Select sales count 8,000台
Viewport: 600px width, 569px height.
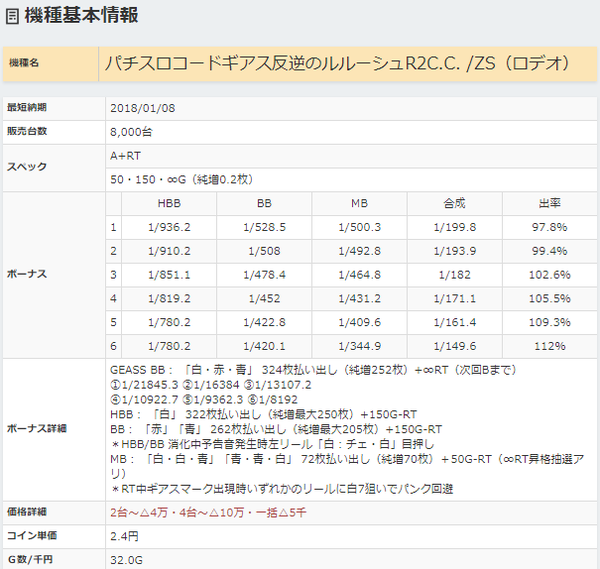click(131, 132)
